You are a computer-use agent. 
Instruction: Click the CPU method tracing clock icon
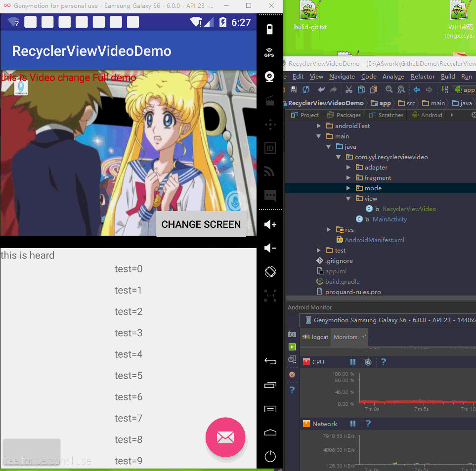[x=368, y=362]
